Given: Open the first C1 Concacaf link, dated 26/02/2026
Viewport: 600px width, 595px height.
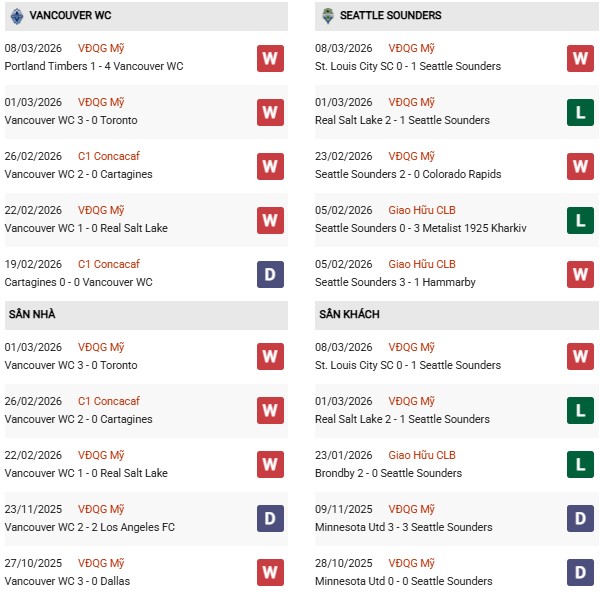Looking at the screenshot, I should [116, 156].
